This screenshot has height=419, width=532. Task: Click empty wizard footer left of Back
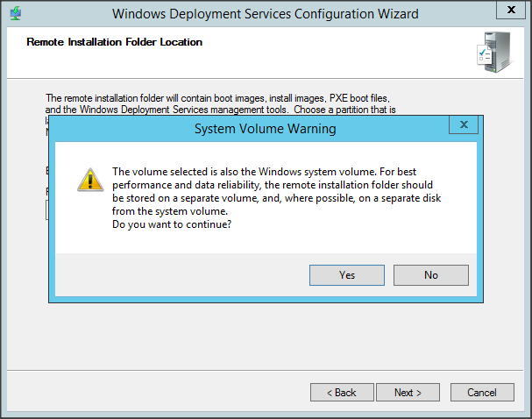(x=158, y=392)
